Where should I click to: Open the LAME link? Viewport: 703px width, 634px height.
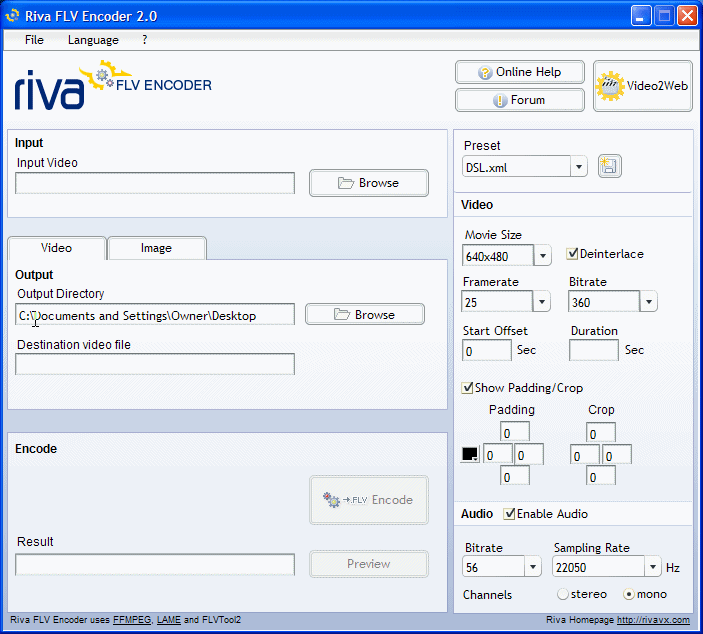tap(169, 620)
